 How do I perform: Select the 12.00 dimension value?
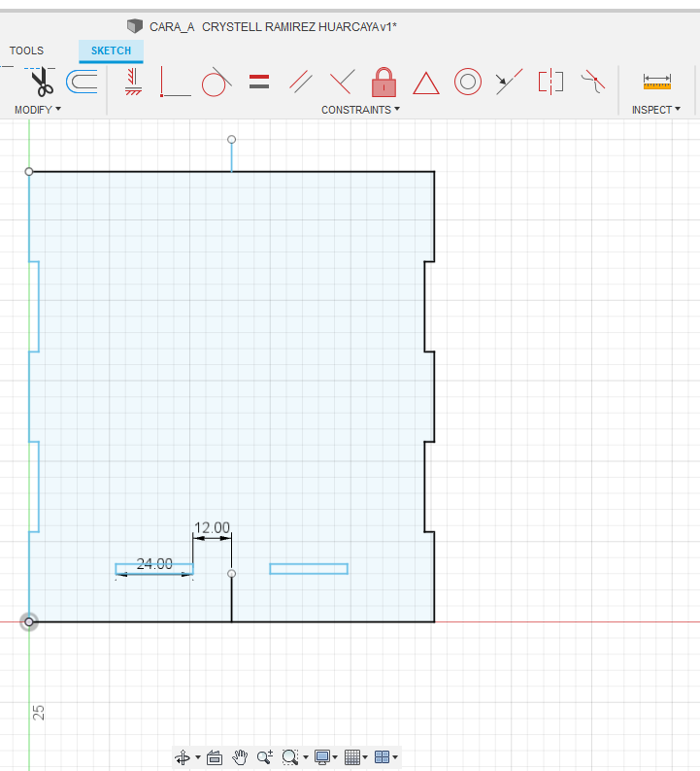coord(212,527)
